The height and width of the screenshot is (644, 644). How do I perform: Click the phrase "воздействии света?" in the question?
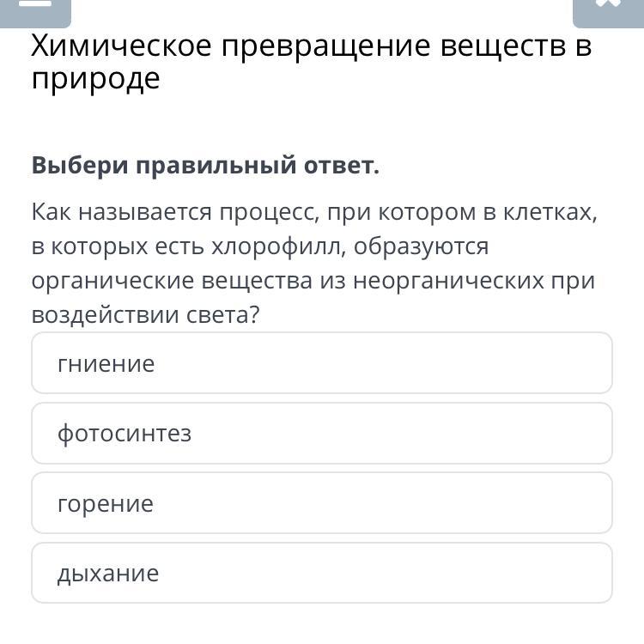(x=145, y=315)
